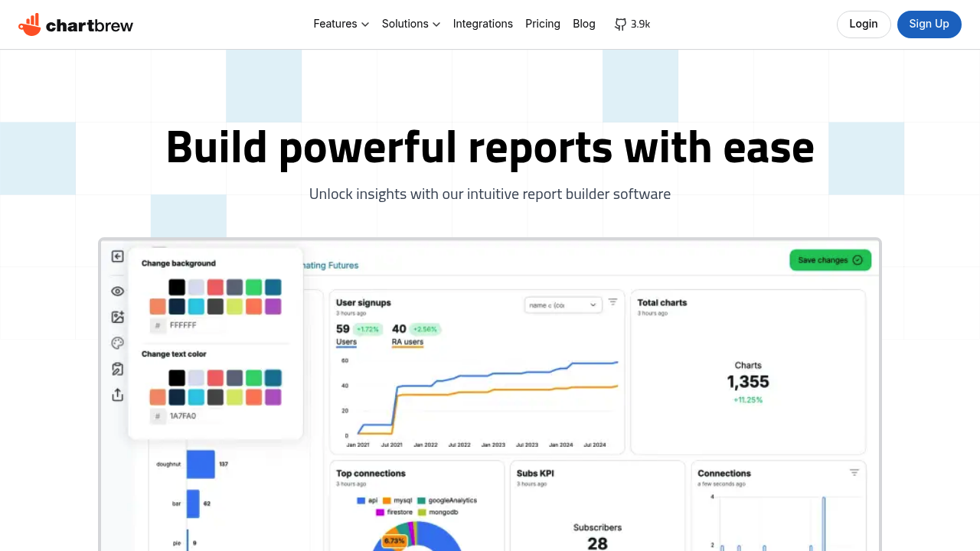Viewport: 980px width, 551px height.
Task: Open the GitHub repository icon
Action: [620, 24]
